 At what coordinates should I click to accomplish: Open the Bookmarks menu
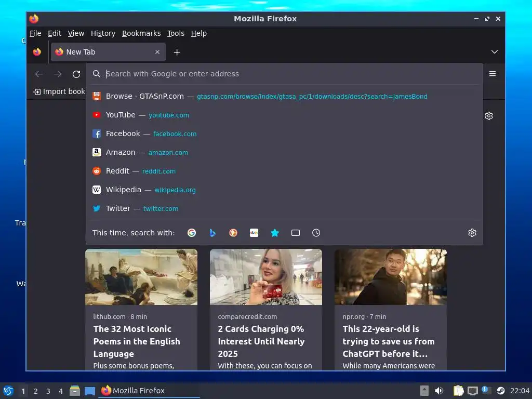141,33
